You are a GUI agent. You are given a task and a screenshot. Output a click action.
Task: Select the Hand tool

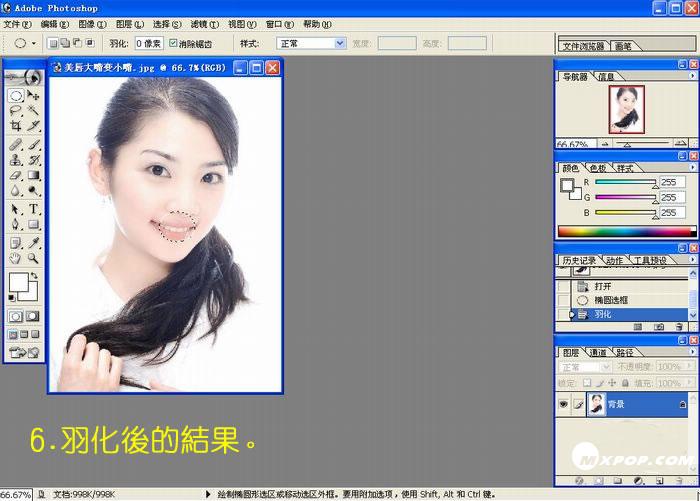click(16, 258)
